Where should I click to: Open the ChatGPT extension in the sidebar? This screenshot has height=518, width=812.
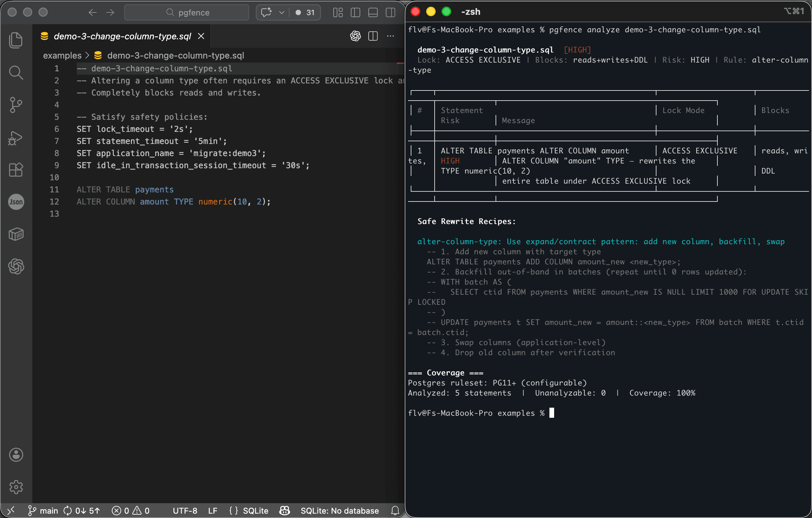tap(16, 267)
